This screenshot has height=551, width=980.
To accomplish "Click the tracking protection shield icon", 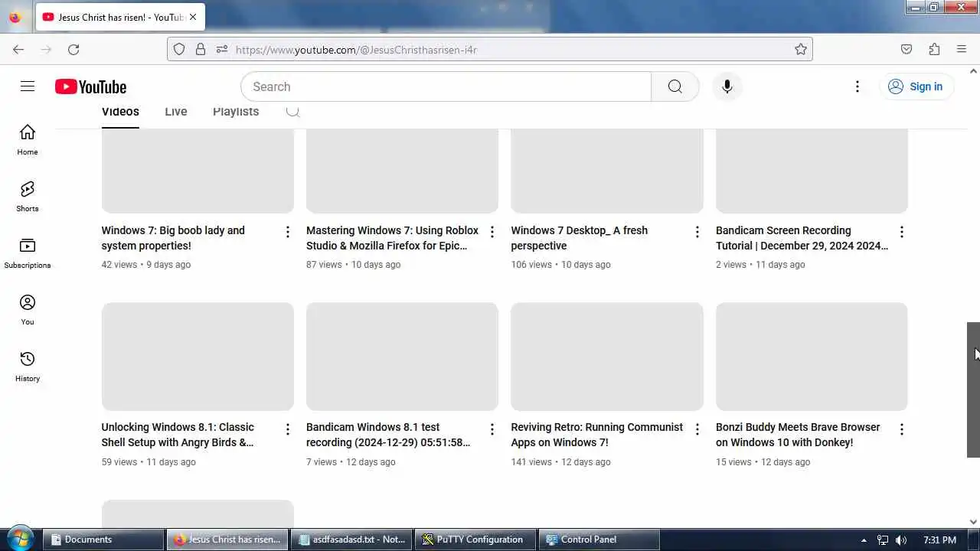I will click(x=179, y=49).
